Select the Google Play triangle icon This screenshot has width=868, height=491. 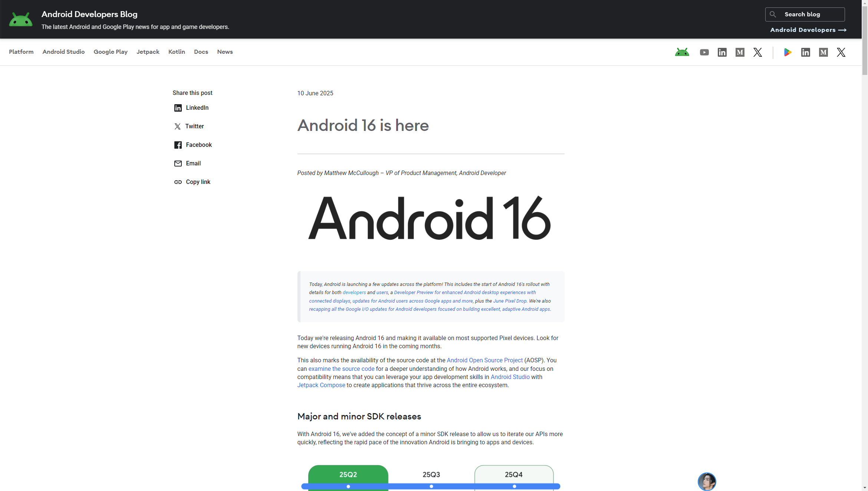[x=788, y=52]
